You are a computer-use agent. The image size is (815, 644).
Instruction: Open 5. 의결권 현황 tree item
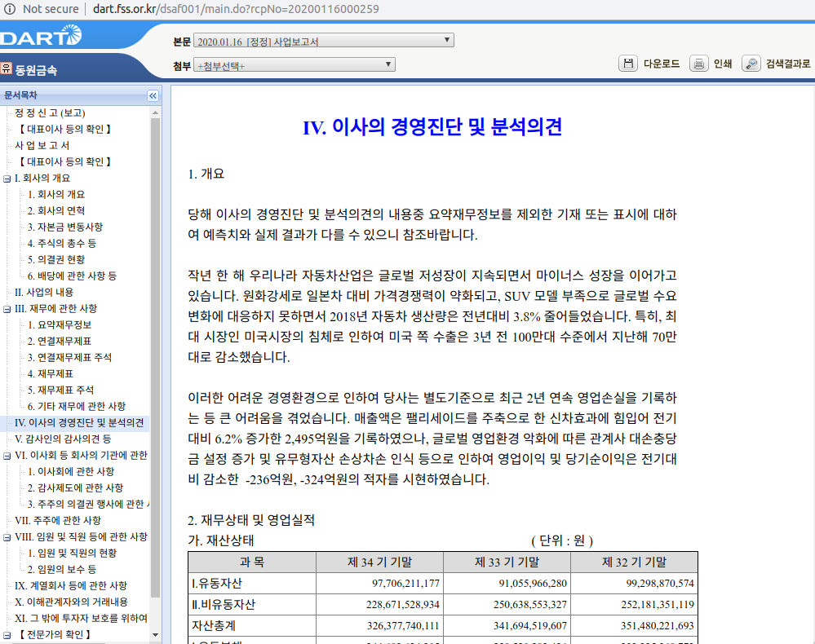coord(56,259)
